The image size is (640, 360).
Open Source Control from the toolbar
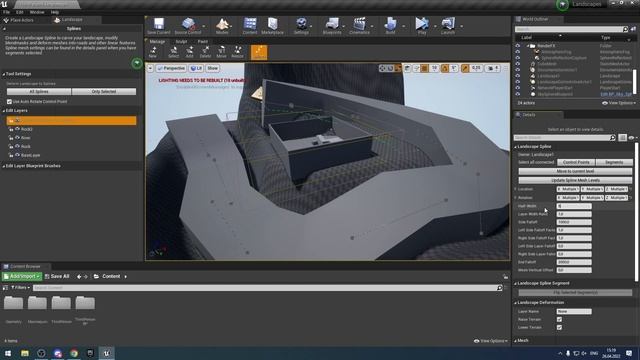188,26
